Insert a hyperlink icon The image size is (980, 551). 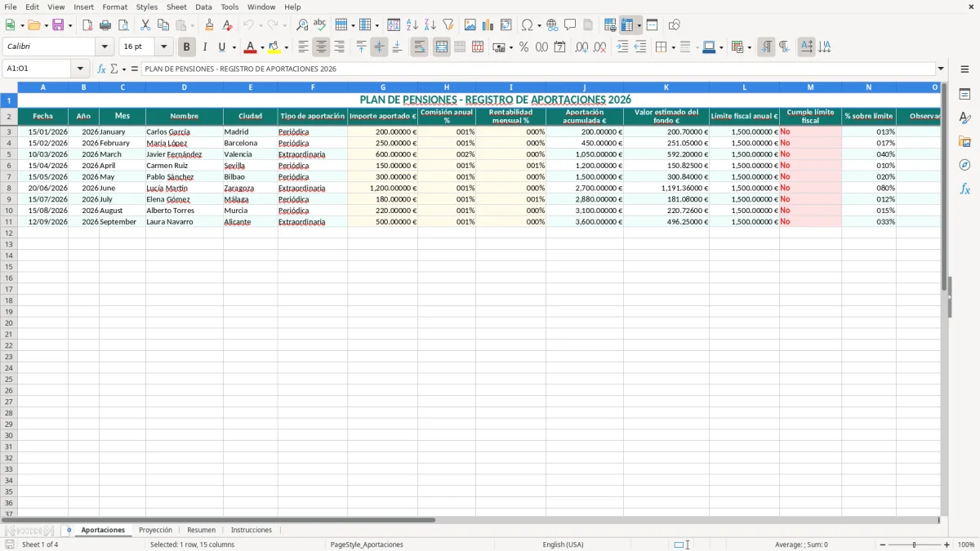click(x=552, y=25)
